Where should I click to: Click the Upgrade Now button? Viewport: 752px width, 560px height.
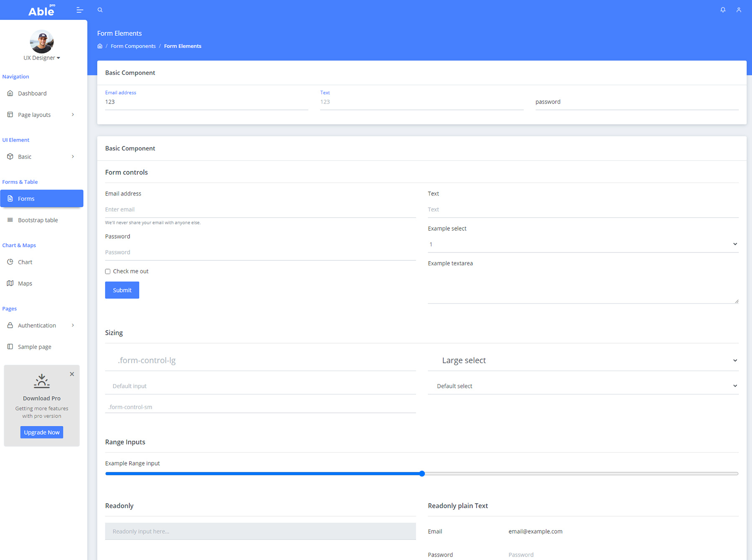coord(42,432)
